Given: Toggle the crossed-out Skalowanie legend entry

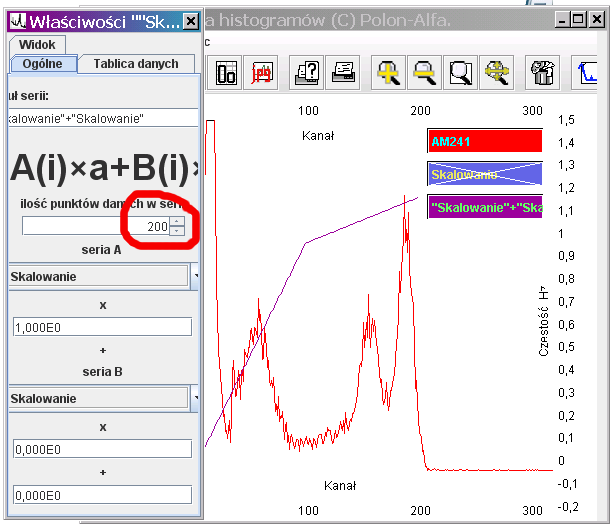Looking at the screenshot, I should coord(485,174).
